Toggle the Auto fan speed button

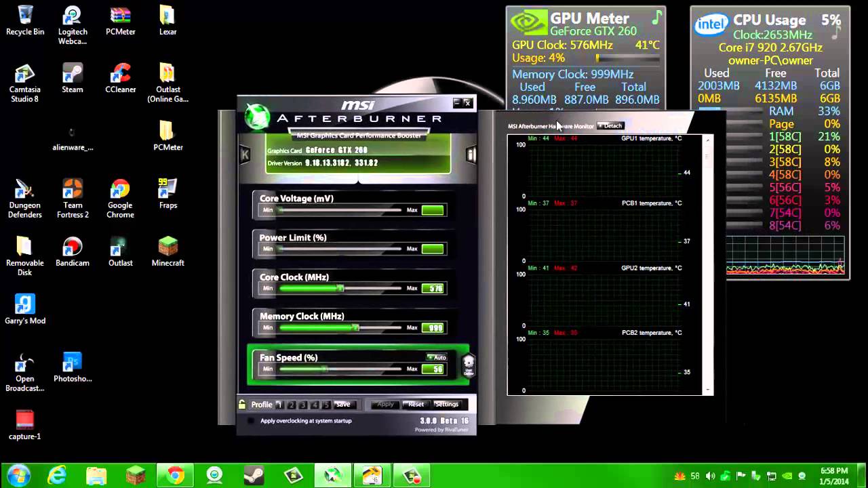tap(437, 357)
